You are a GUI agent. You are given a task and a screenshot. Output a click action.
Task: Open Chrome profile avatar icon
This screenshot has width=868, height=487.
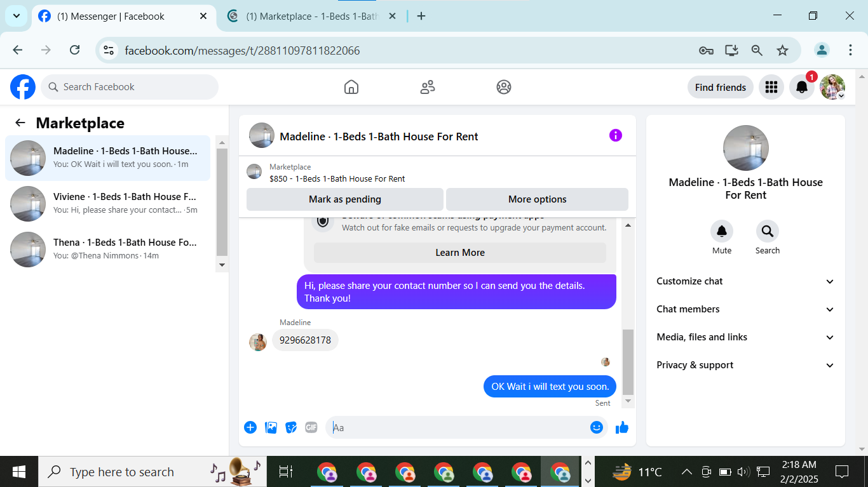[822, 50]
